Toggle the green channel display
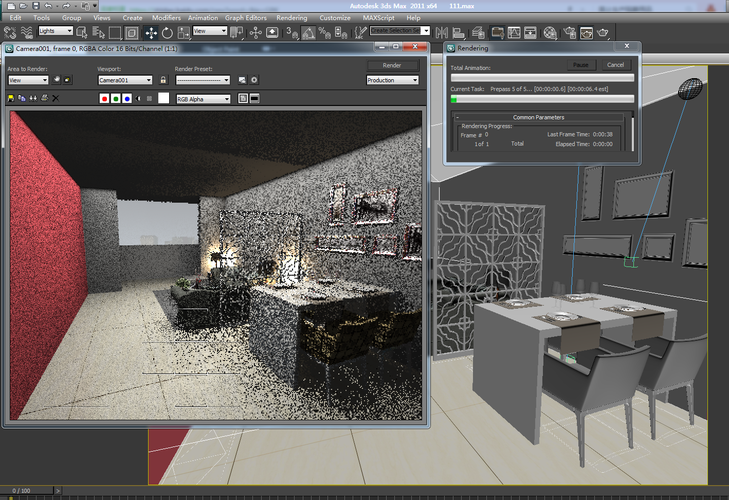Image resolution: width=729 pixels, height=500 pixels. tap(116, 99)
